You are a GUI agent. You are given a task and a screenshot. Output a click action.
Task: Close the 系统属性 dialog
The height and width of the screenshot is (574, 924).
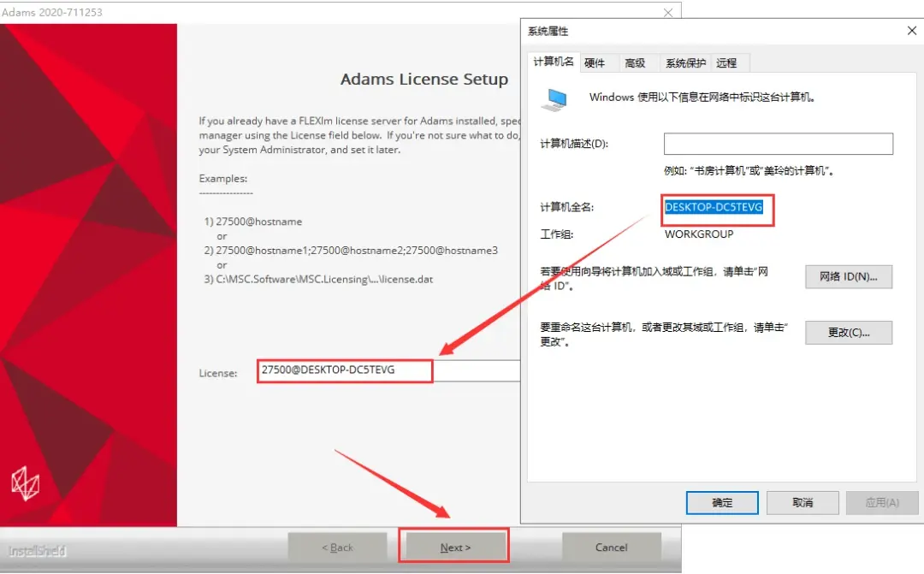(912, 31)
